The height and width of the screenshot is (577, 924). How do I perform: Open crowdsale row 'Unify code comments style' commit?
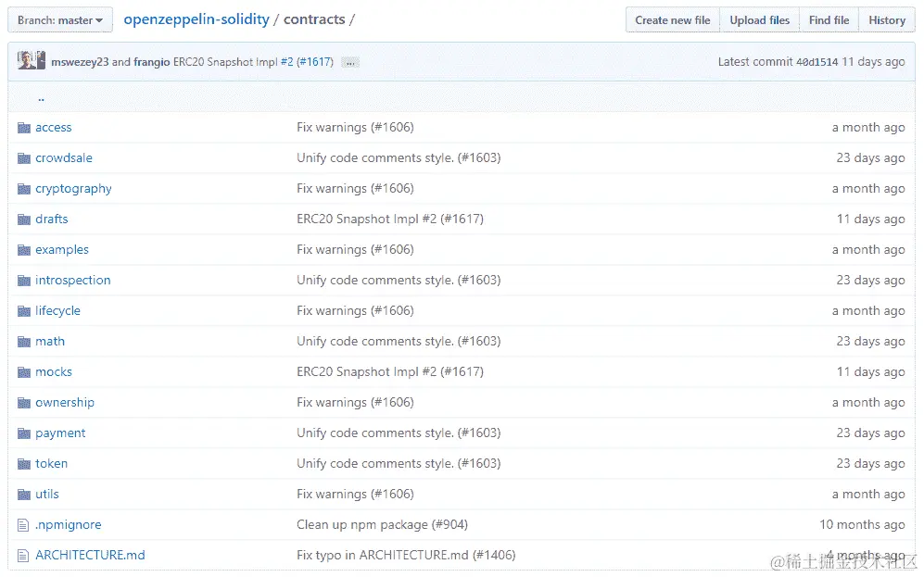pos(399,157)
